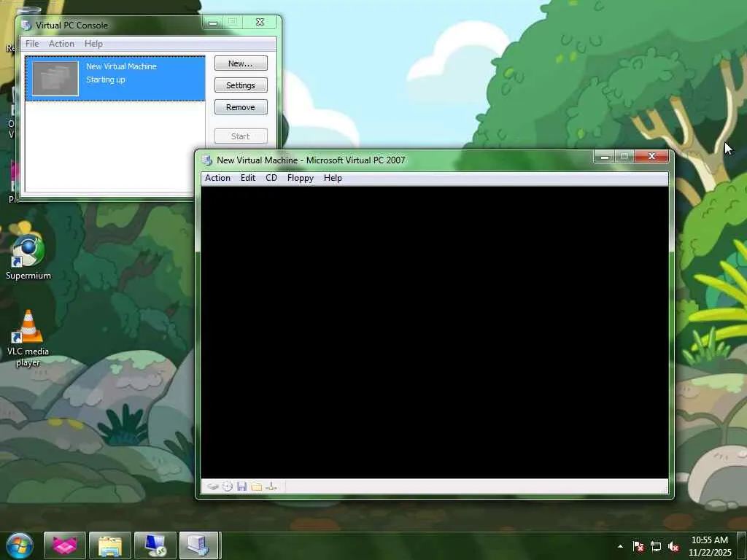Image resolution: width=747 pixels, height=560 pixels.
Task: Select the New Virtual Machine list entry
Action: click(115, 79)
